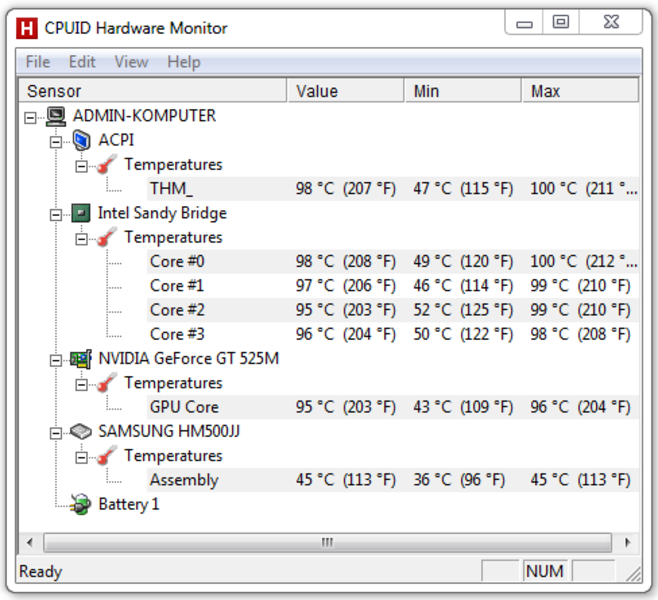Select the Battery 1 label

[x=129, y=504]
